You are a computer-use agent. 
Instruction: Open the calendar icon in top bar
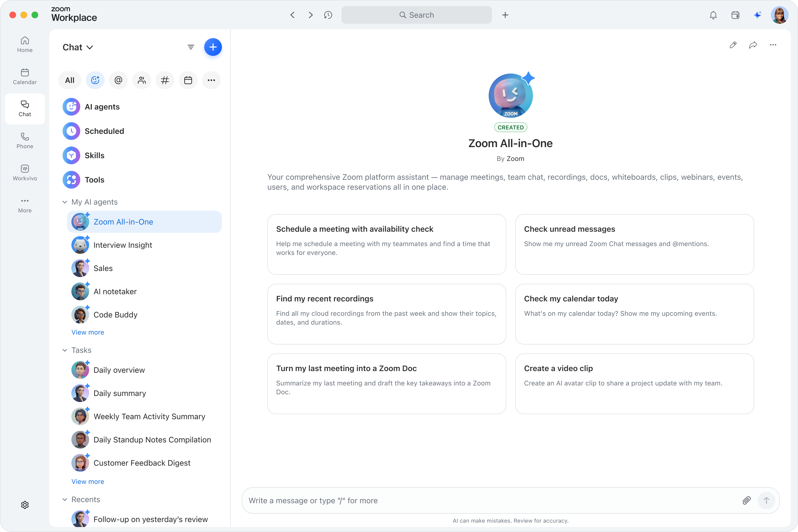[x=735, y=15]
